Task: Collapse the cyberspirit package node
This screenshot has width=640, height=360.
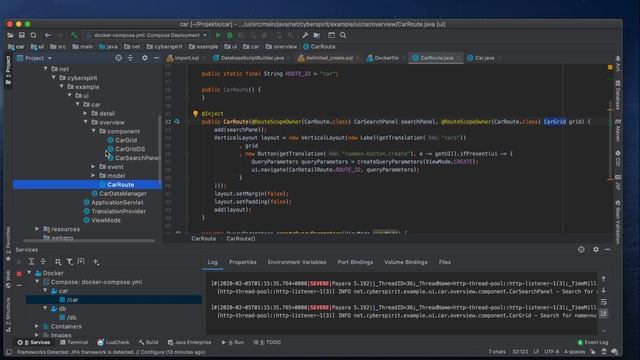Action: [54, 78]
